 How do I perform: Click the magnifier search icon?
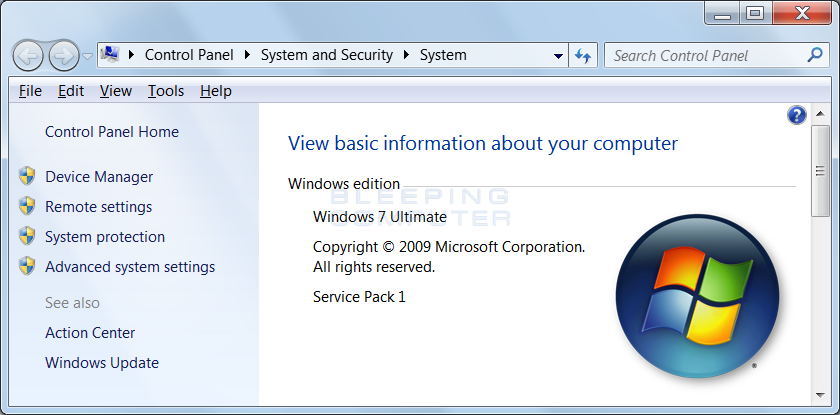point(815,55)
